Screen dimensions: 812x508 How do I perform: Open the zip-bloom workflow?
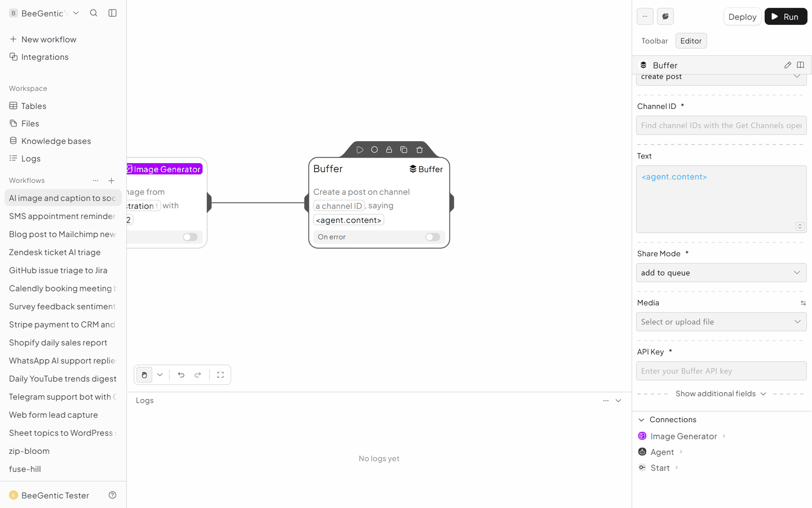click(x=63, y=451)
